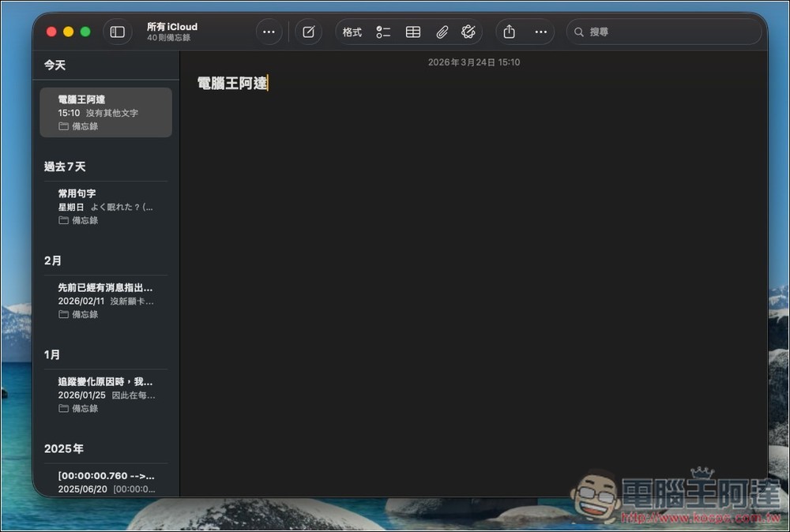The width and height of the screenshot is (790, 532).
Task: Open the 常用句字 note
Action: point(106,206)
